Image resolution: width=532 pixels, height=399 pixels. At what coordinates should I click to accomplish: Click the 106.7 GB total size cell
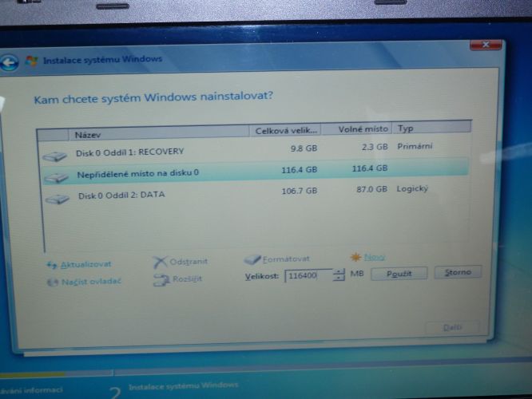point(300,192)
